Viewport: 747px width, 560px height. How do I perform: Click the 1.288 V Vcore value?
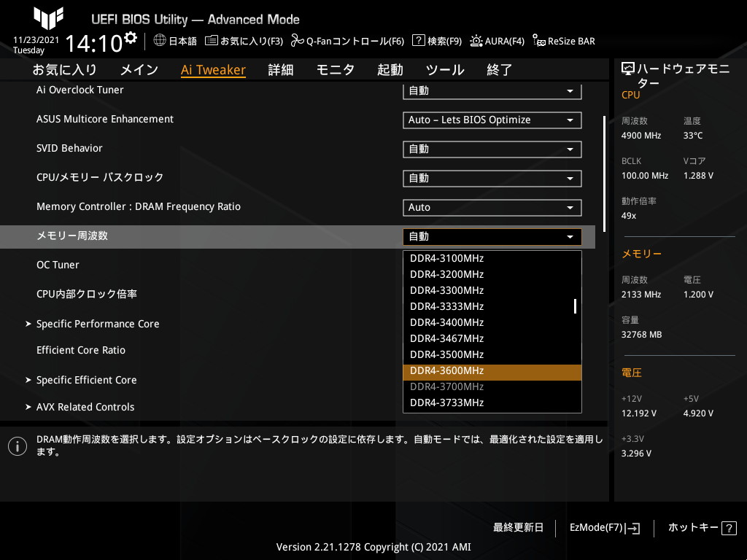(698, 176)
